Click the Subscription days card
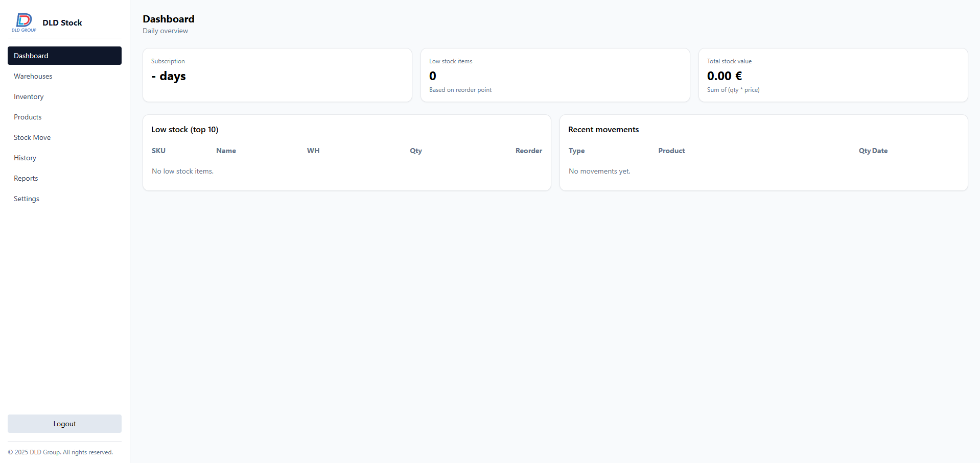The height and width of the screenshot is (463, 980). (277, 75)
